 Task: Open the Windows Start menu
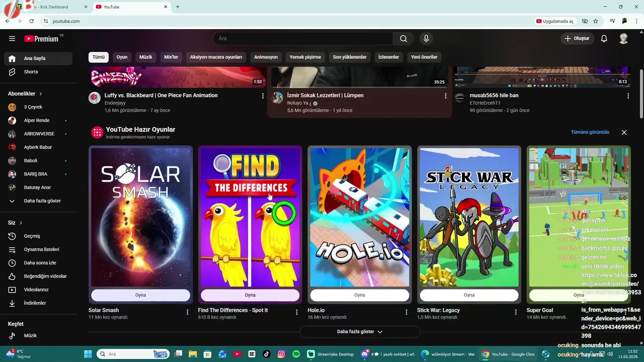pyautogui.click(x=88, y=354)
